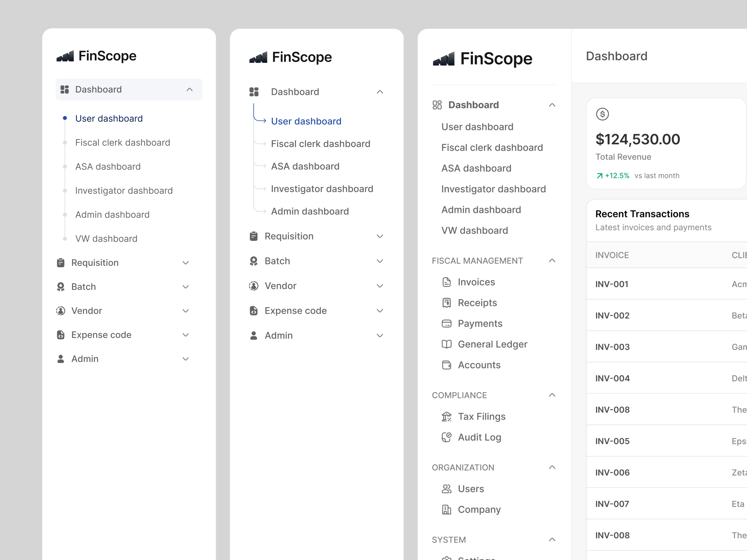The width and height of the screenshot is (747, 560).
Task: Collapse the SYSTEM section chevron
Action: (552, 539)
